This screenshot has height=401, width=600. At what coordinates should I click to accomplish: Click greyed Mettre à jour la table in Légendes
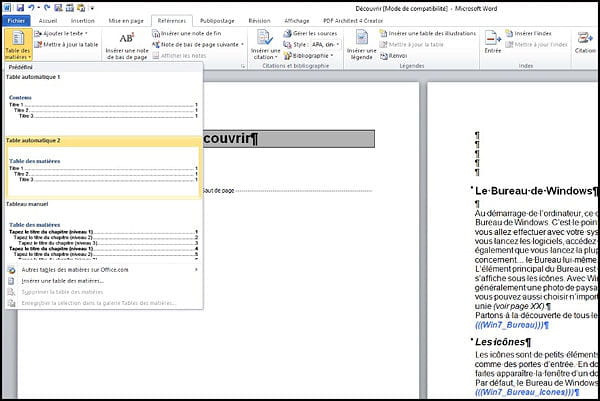(x=411, y=44)
